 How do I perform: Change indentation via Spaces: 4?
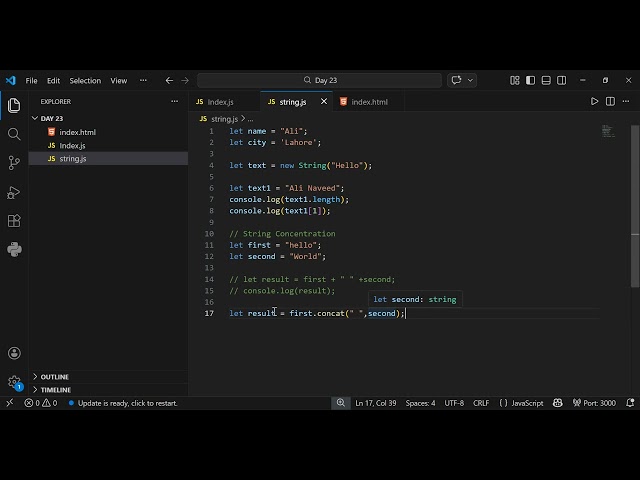(420, 403)
